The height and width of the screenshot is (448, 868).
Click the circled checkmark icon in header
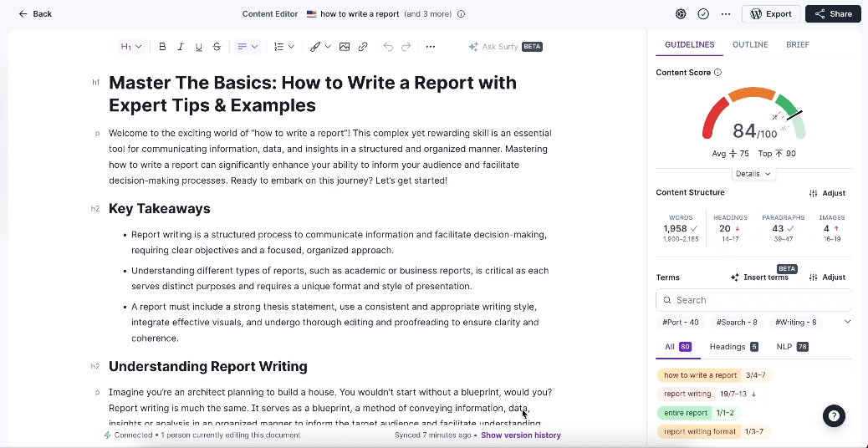[x=703, y=14]
